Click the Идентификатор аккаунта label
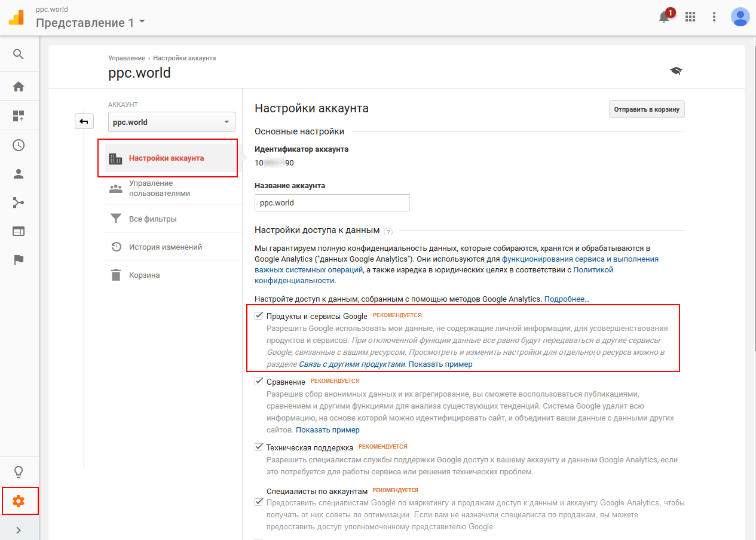The height and width of the screenshot is (540, 756). click(301, 149)
